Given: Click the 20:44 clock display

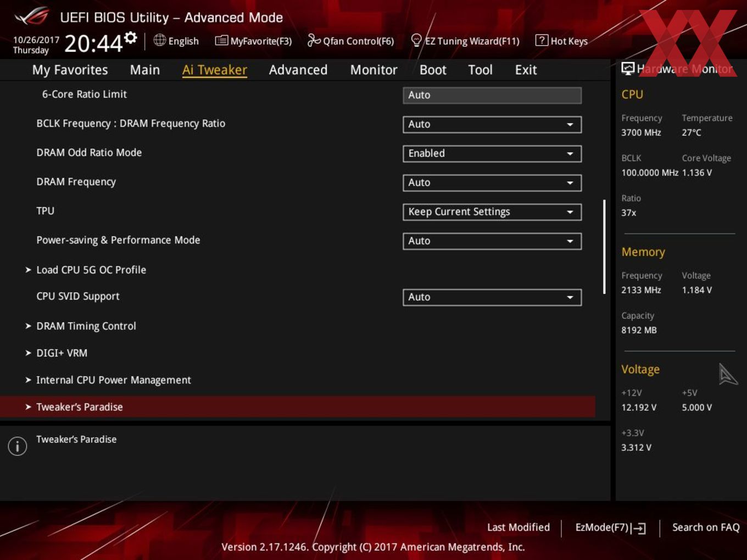Looking at the screenshot, I should point(93,43).
